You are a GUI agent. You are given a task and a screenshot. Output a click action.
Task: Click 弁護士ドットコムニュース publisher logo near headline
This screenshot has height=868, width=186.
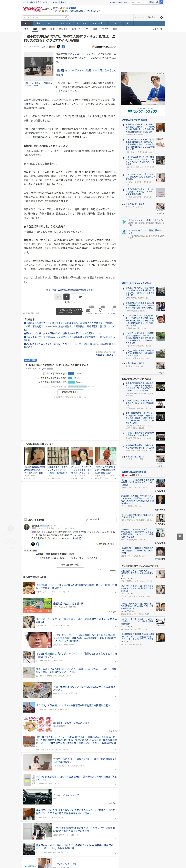[x=104, y=47]
